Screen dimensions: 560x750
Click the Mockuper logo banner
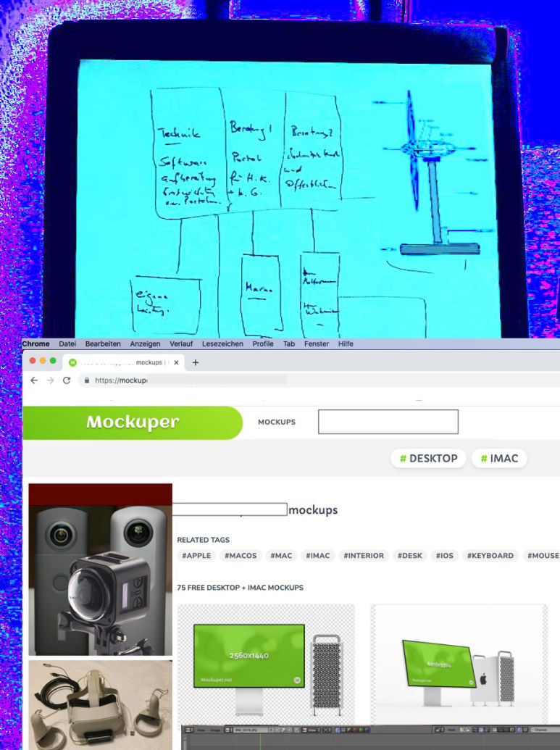(x=132, y=422)
